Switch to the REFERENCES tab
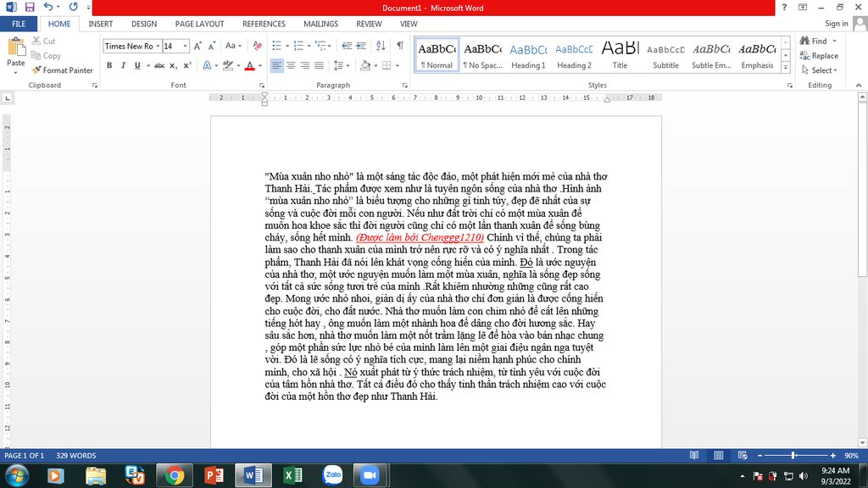This screenshot has height=488, width=868. click(x=264, y=24)
